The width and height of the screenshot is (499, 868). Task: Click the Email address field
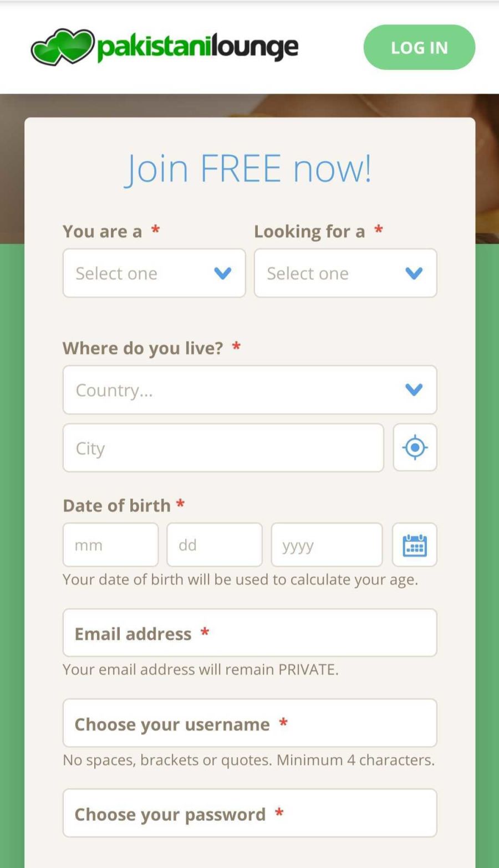(249, 633)
